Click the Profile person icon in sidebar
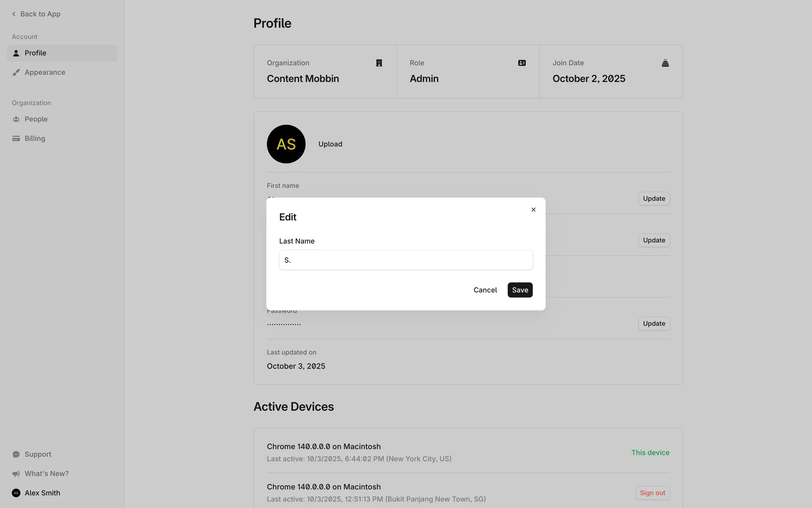The image size is (812, 508). pos(16,53)
